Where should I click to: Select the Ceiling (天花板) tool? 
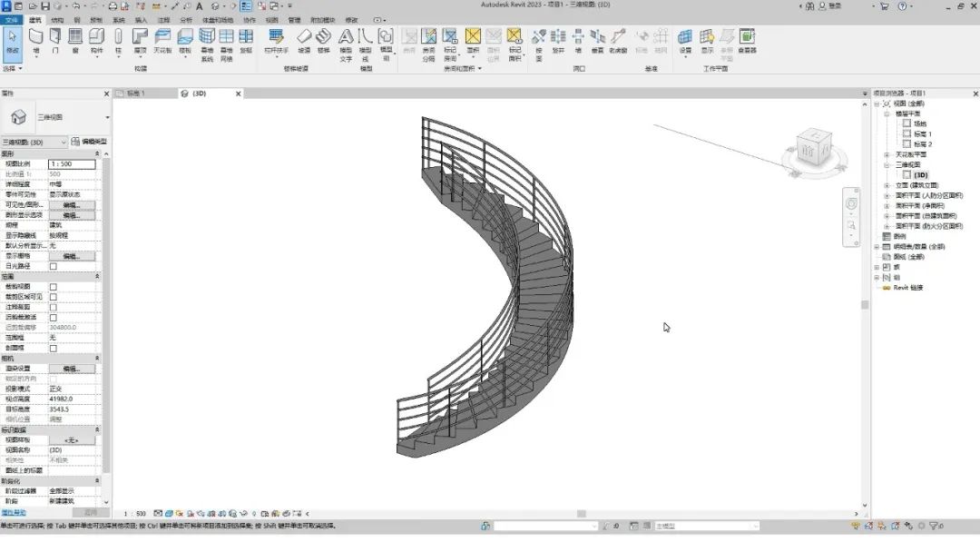click(x=162, y=41)
